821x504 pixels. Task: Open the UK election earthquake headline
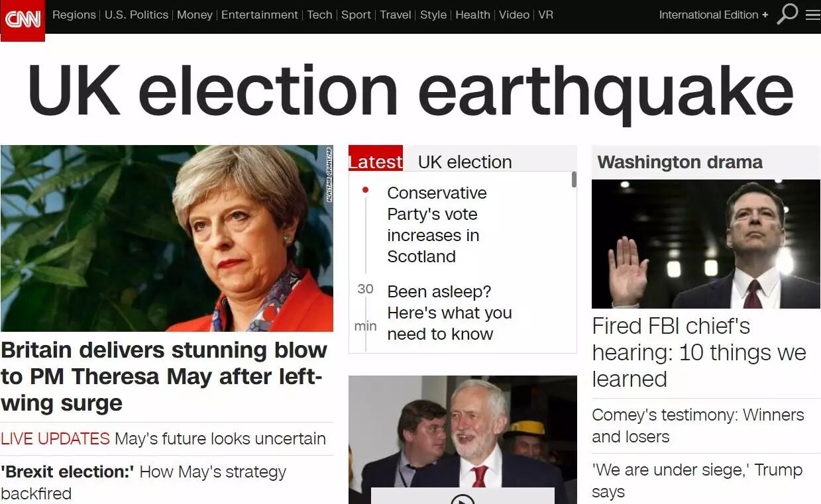(x=410, y=91)
